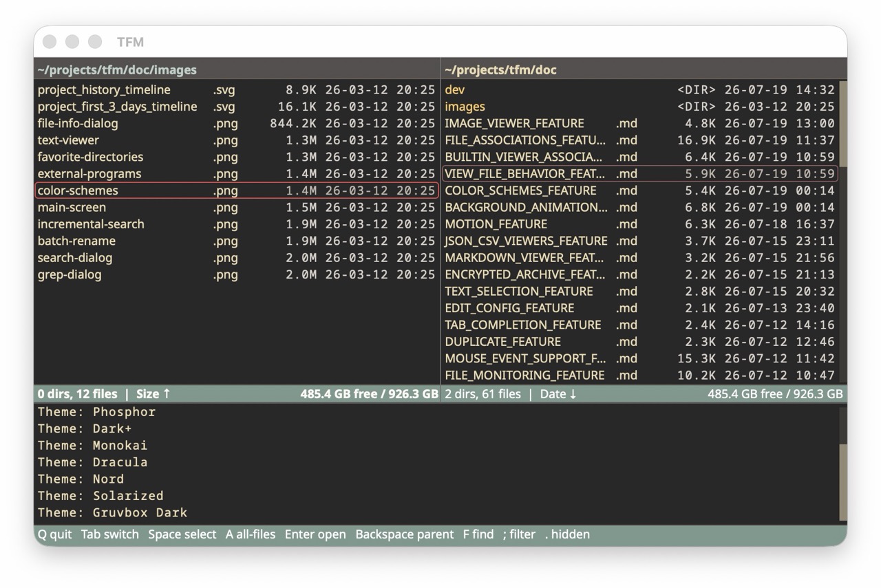Image resolution: width=881 pixels, height=588 pixels.
Task: Click the 'A all-files' shortcut hint
Action: pyautogui.click(x=251, y=534)
